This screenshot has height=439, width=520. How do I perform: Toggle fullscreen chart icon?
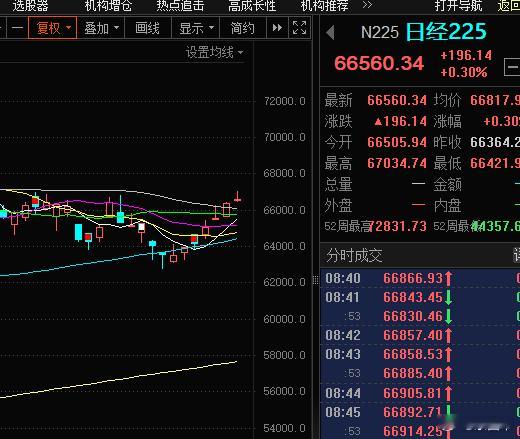click(x=299, y=28)
